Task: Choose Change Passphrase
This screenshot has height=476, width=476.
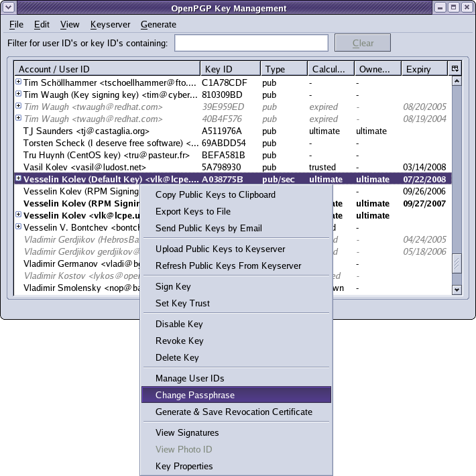Action: pyautogui.click(x=236, y=395)
